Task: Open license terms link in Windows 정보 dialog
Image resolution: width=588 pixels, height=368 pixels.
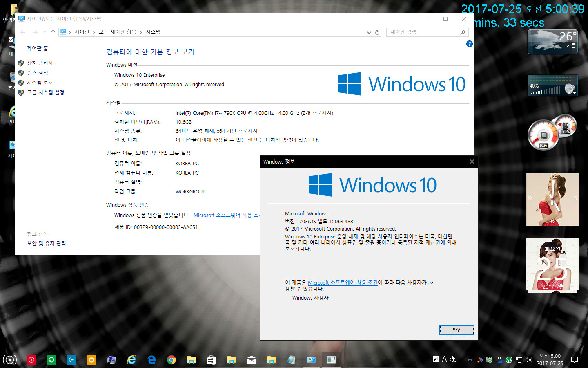Action: pyautogui.click(x=343, y=283)
